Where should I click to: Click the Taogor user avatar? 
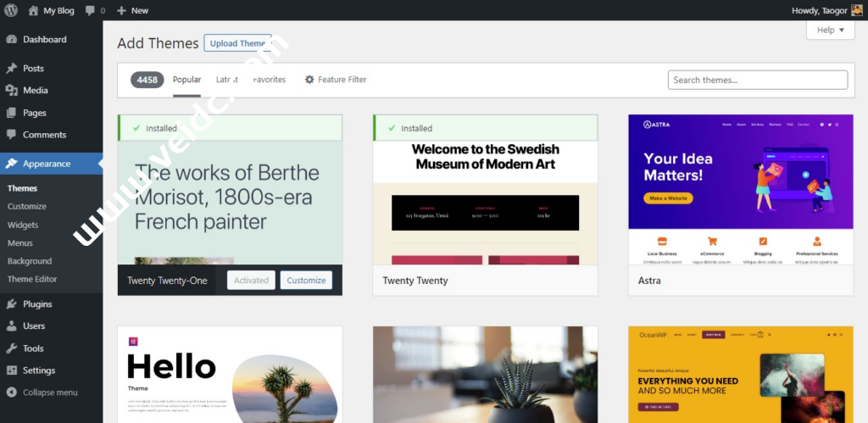point(857,10)
